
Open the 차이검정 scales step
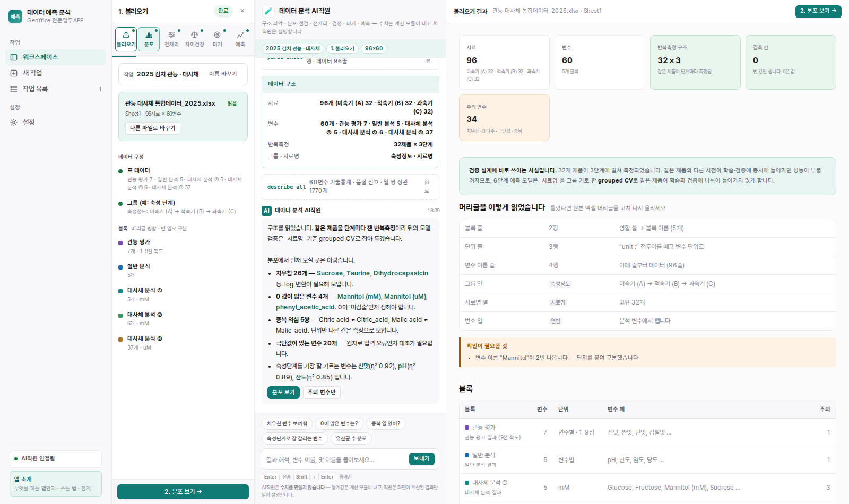coord(194,39)
